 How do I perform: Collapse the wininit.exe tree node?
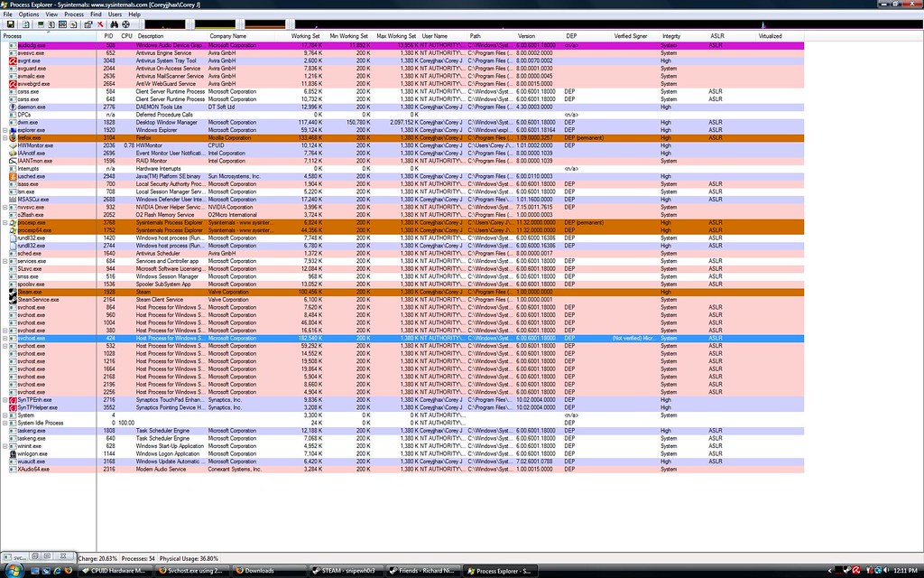[5, 446]
